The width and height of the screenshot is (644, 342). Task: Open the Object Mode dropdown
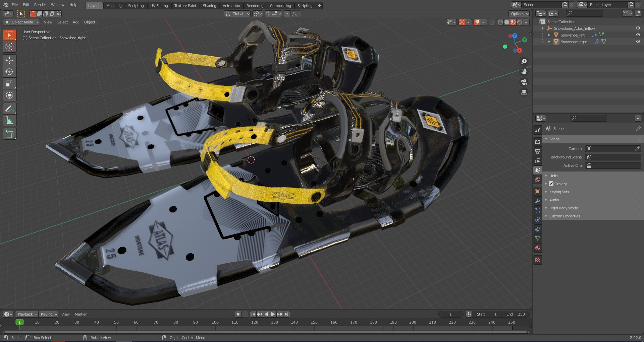(21, 22)
